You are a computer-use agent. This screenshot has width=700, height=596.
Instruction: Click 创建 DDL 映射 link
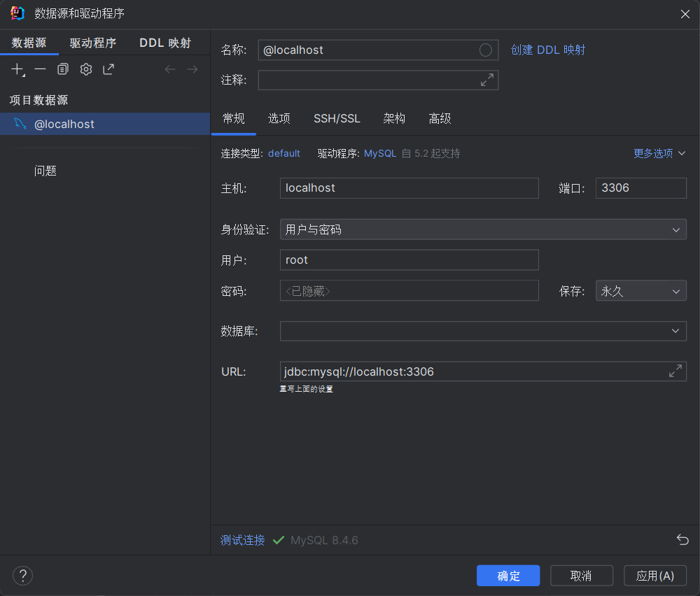click(548, 50)
